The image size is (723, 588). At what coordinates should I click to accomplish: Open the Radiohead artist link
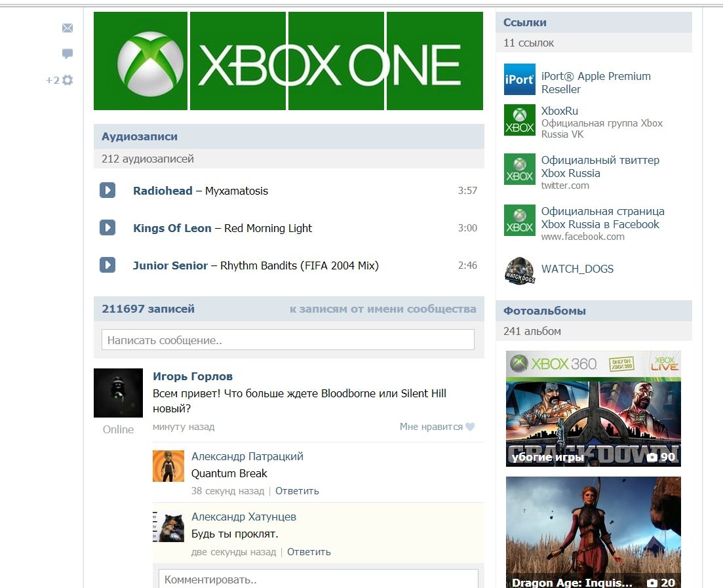coord(163,191)
